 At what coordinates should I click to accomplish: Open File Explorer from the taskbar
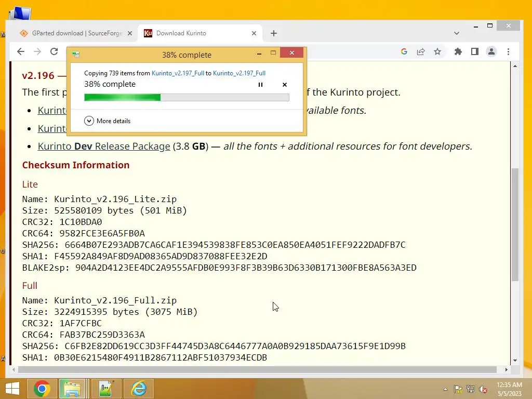click(72, 389)
